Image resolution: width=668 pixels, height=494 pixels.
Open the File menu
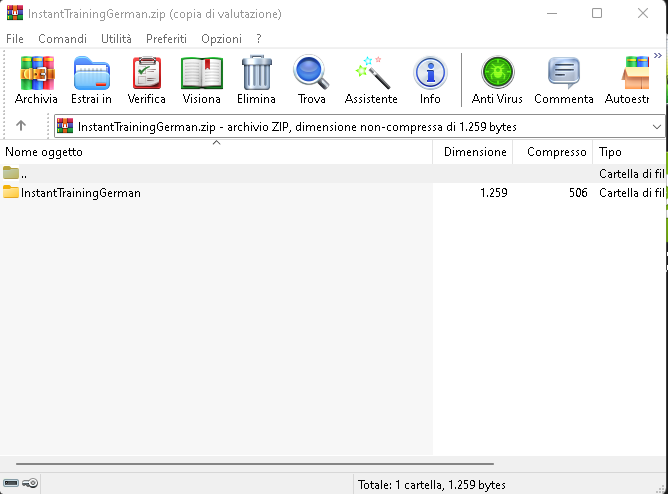15,39
